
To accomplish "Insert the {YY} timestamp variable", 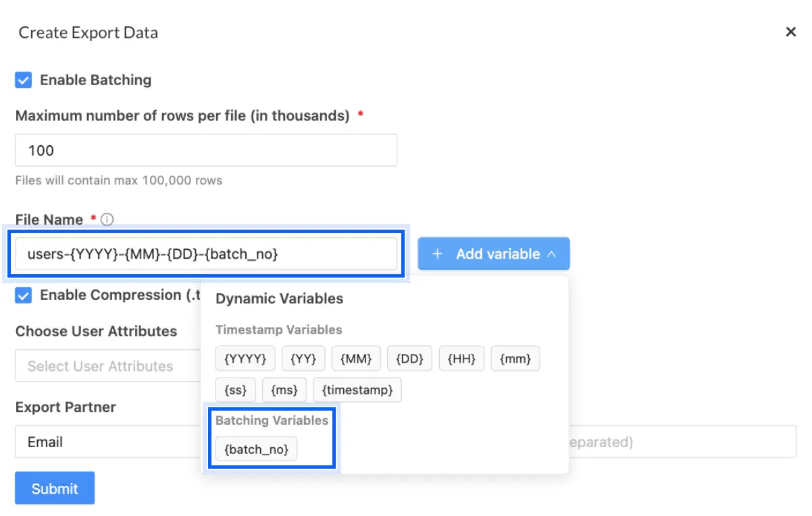I will click(x=303, y=359).
